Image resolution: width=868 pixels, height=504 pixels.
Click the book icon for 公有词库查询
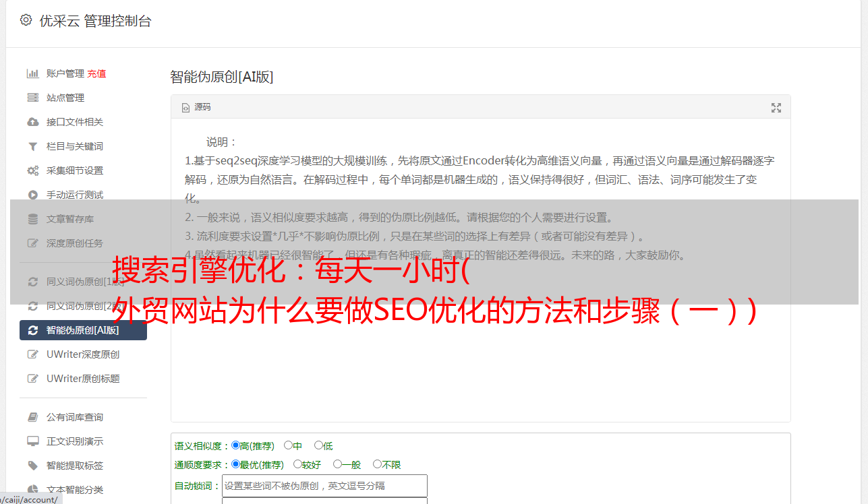(32, 417)
